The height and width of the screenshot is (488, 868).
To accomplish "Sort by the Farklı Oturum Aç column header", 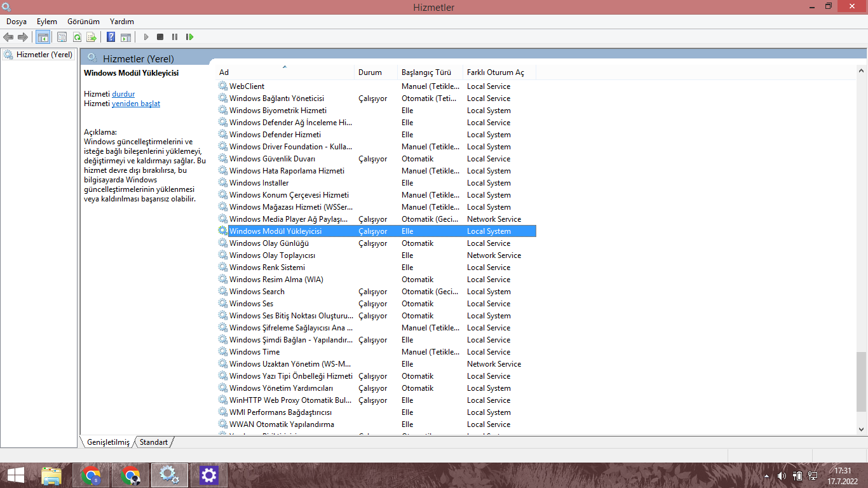I will coord(499,72).
